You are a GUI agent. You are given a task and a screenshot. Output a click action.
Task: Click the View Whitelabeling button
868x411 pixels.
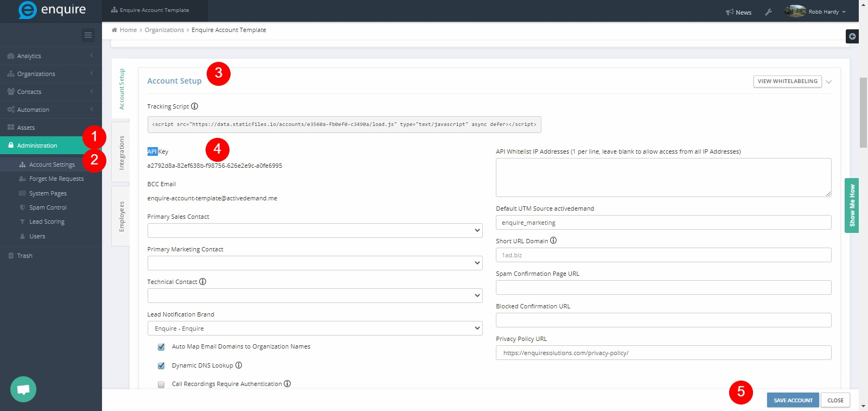[787, 81]
